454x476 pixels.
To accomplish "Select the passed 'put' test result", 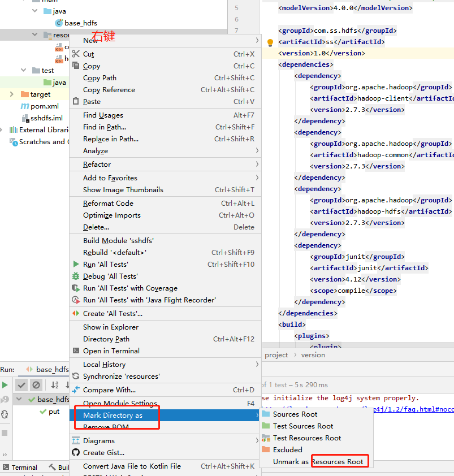I will 54,412.
